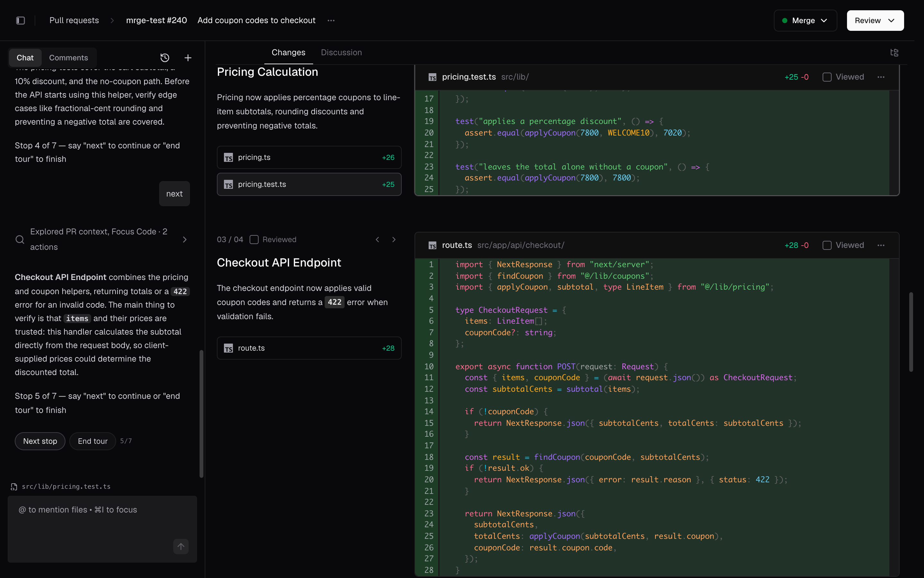
Task: Open the chat history clock icon
Action: (165, 58)
